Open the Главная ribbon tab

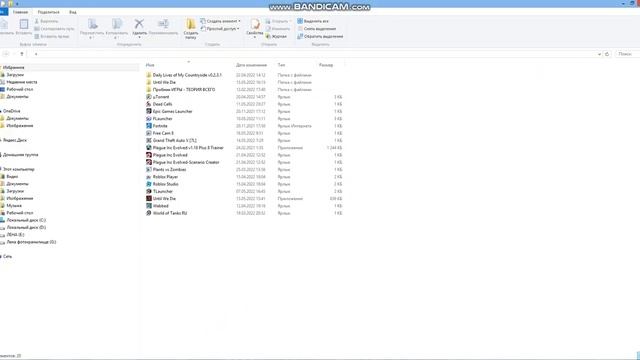[x=20, y=12]
